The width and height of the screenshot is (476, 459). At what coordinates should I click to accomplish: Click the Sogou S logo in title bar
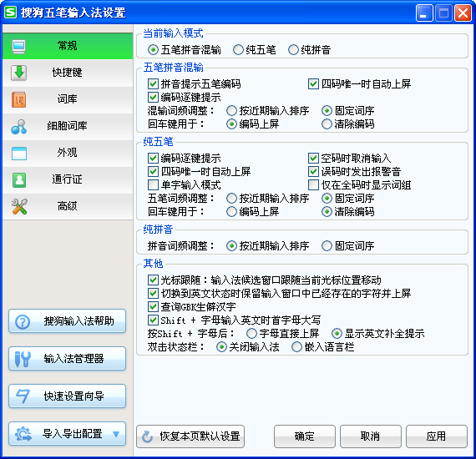pyautogui.click(x=10, y=13)
